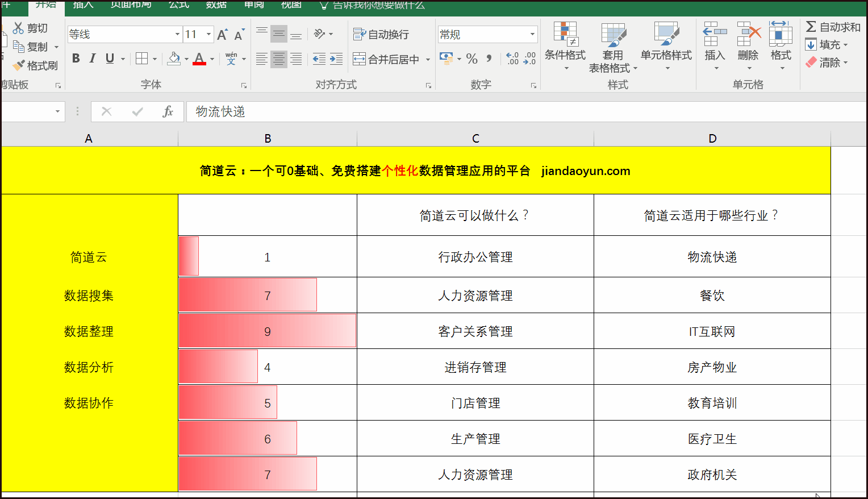Toggle bold formatting (B)
This screenshot has width=868, height=499.
pos(76,59)
